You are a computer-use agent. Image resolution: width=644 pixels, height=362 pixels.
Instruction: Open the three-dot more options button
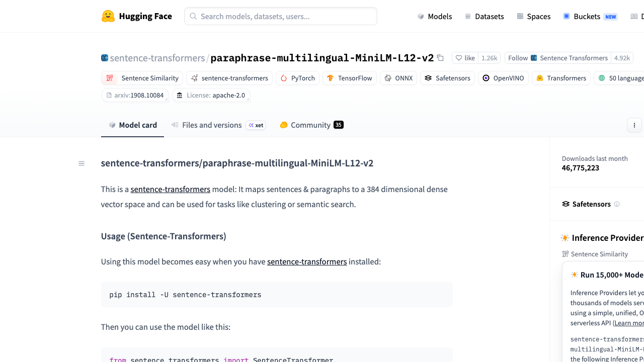634,125
